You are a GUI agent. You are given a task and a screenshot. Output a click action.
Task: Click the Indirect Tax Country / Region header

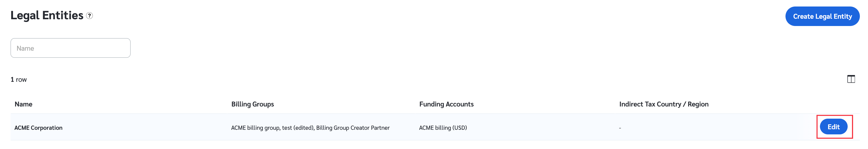pyautogui.click(x=663, y=104)
